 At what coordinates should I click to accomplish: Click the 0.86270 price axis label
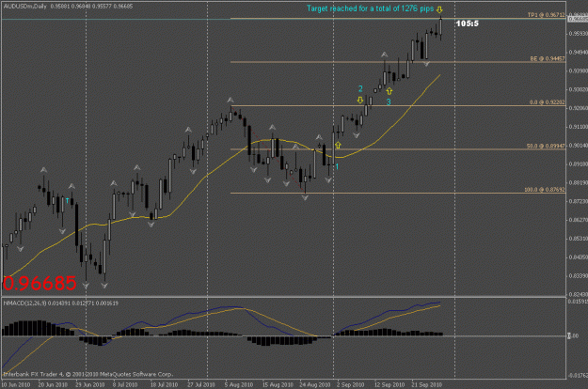click(x=578, y=220)
